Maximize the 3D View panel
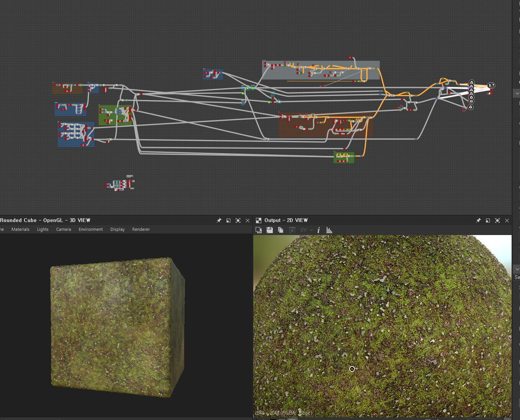520x420 pixels. point(238,221)
